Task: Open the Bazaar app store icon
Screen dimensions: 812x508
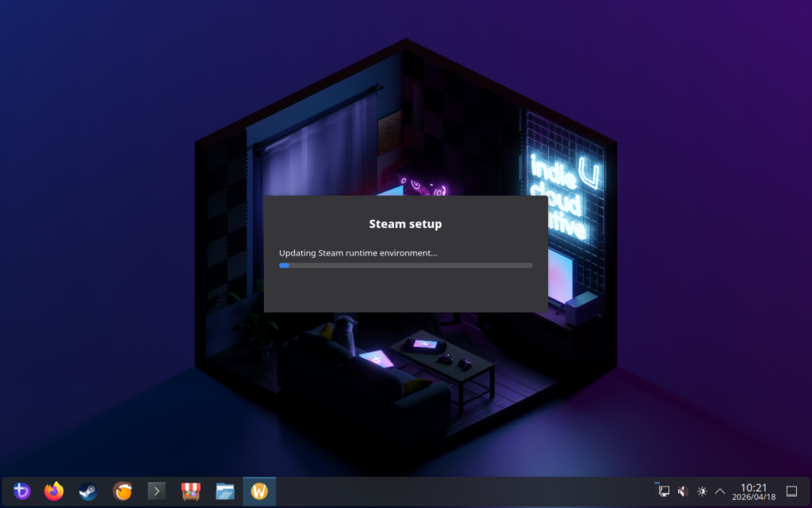Action: tap(190, 491)
